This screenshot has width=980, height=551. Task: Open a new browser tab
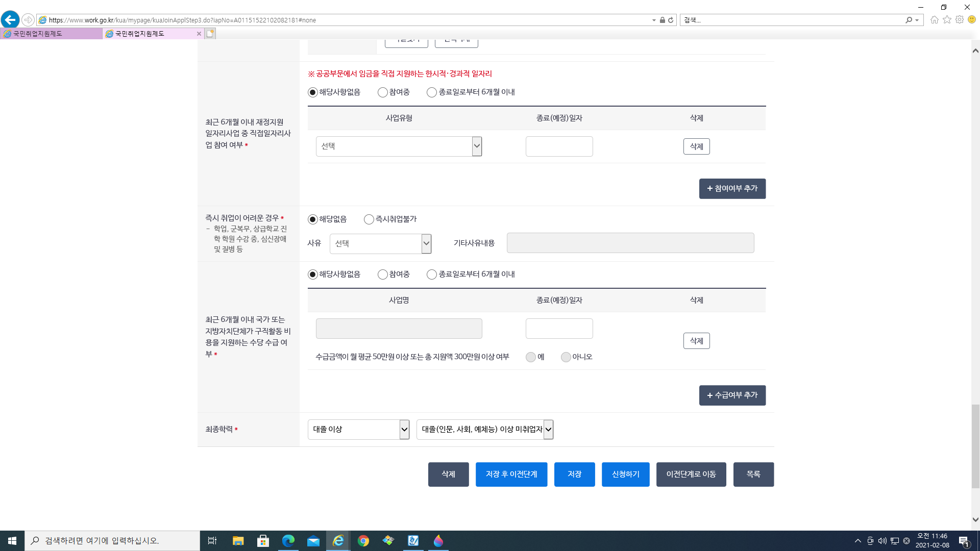point(210,34)
